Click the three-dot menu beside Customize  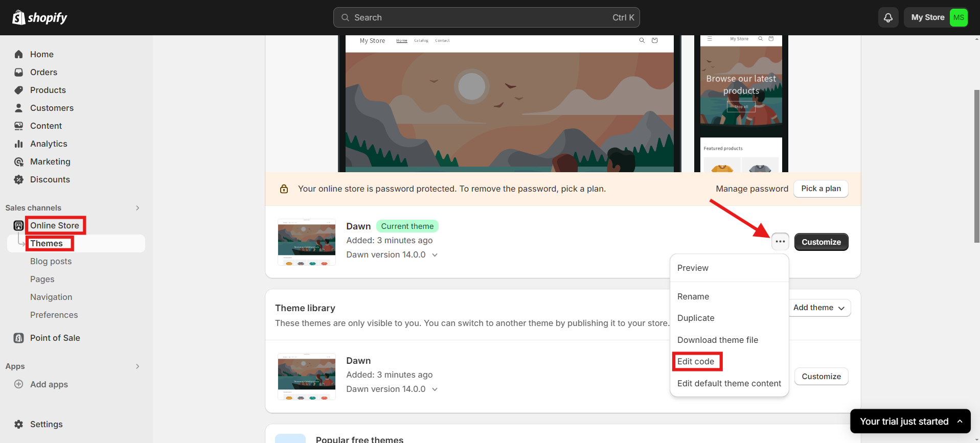(780, 242)
